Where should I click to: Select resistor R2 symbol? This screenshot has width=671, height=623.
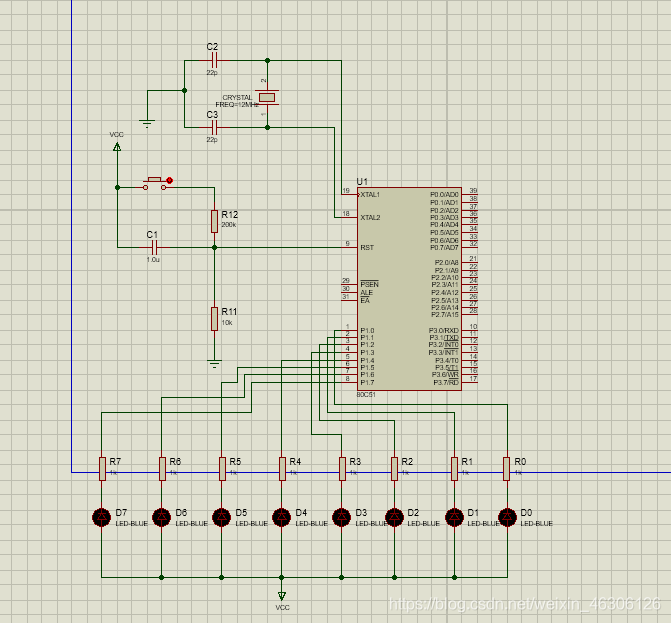(395, 469)
